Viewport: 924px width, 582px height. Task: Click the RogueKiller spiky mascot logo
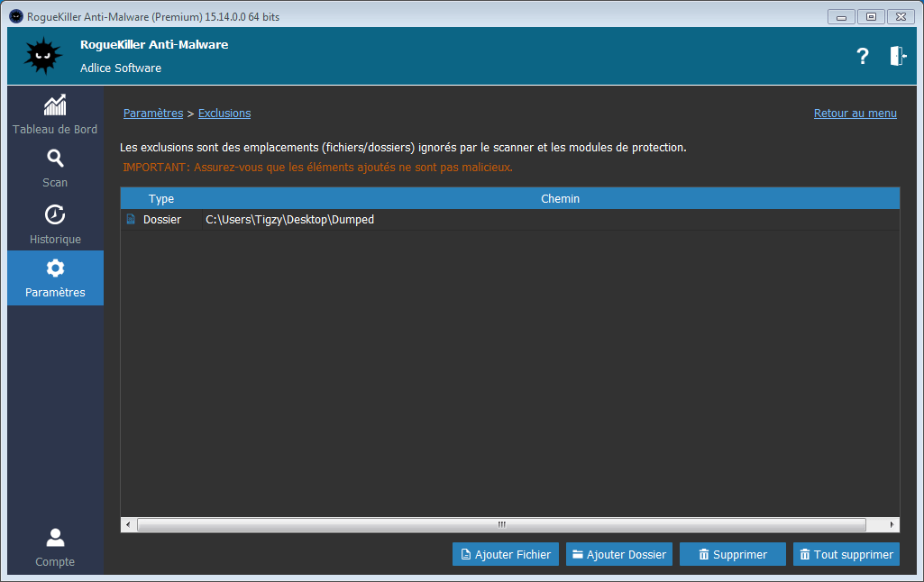(42, 56)
